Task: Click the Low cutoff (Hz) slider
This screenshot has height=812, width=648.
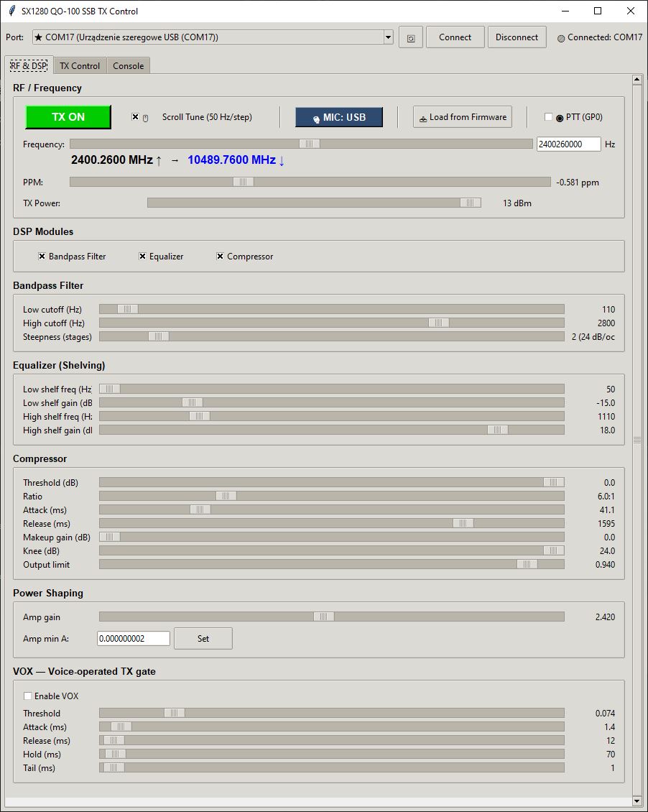Action: tap(332, 309)
